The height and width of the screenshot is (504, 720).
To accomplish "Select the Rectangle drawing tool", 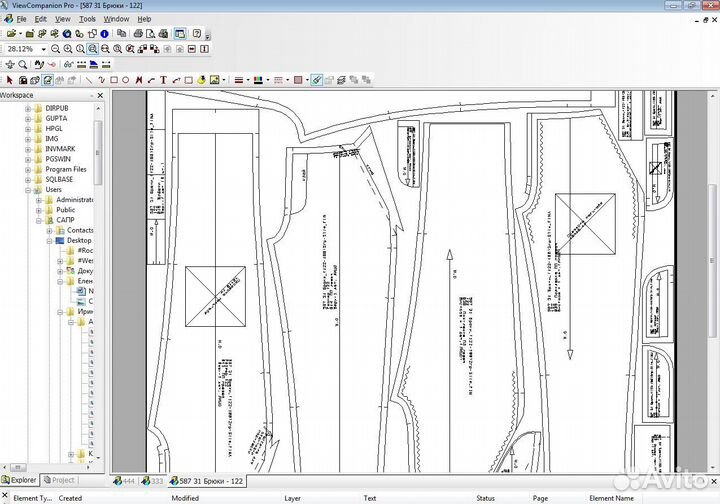I will coord(113,80).
